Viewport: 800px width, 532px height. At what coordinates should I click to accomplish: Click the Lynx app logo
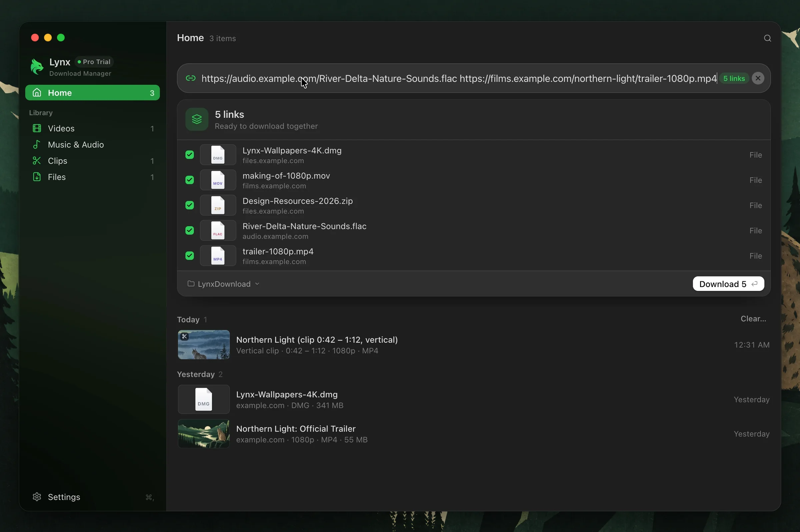(37, 66)
